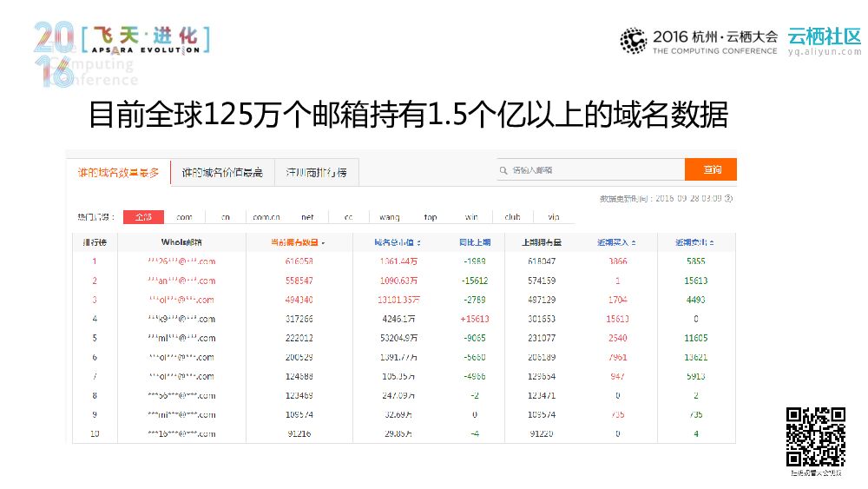Image resolution: width=868 pixels, height=489 pixels.
Task: Sort by 近期买入 column arrow
Action: [x=634, y=243]
